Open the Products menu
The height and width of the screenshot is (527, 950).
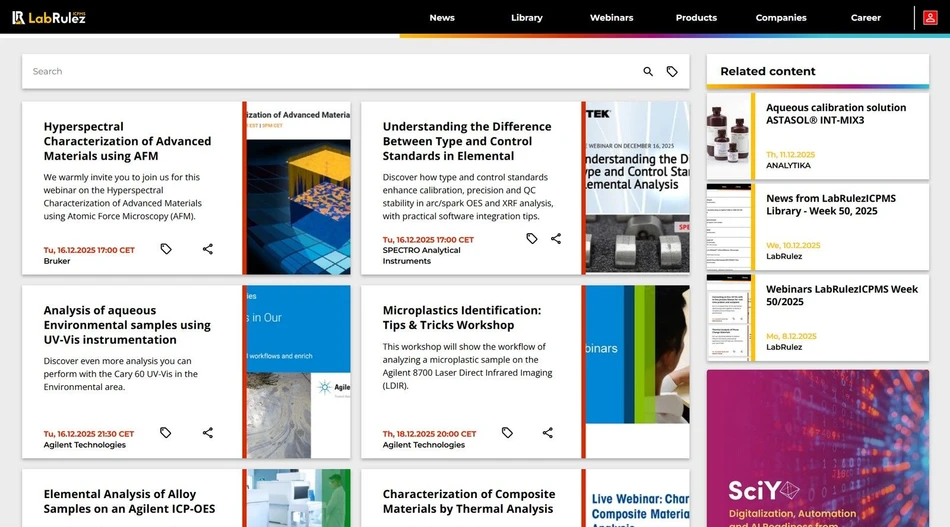(x=696, y=18)
